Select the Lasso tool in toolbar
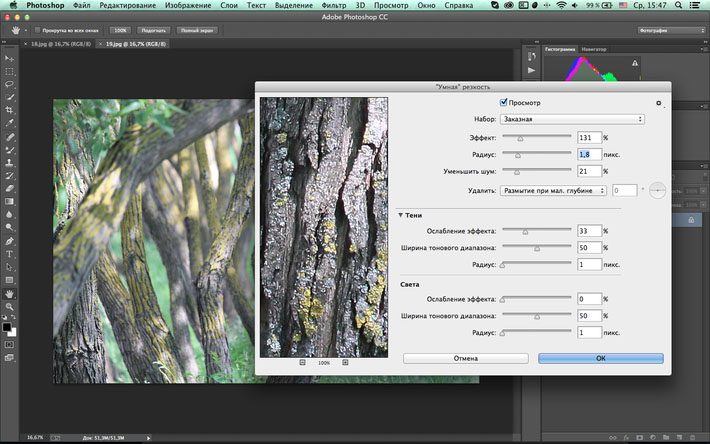710x444 pixels. click(10, 85)
